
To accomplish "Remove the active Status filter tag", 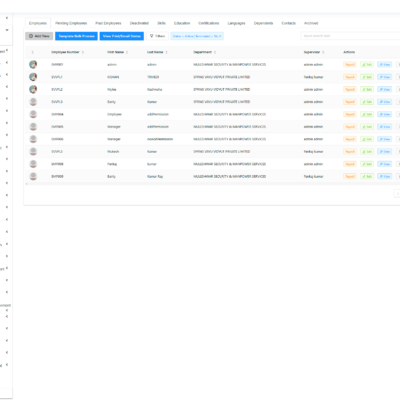I will point(220,36).
